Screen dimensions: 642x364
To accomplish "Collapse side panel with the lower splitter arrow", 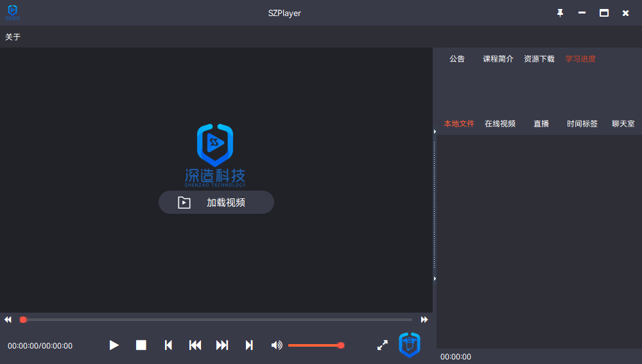I will 435,279.
